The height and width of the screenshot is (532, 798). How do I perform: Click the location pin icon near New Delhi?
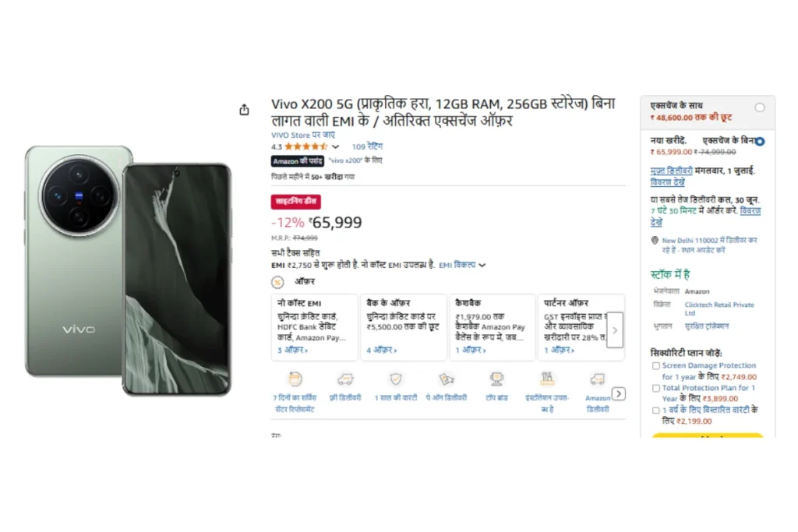655,241
